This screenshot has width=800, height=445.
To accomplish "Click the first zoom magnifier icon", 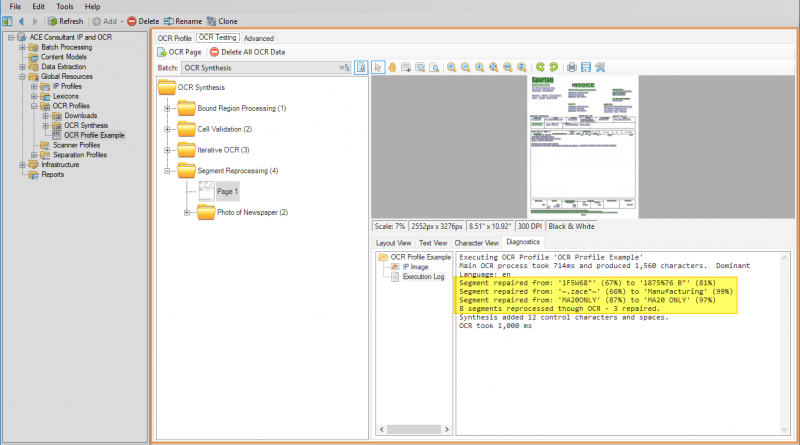I will click(x=451, y=67).
